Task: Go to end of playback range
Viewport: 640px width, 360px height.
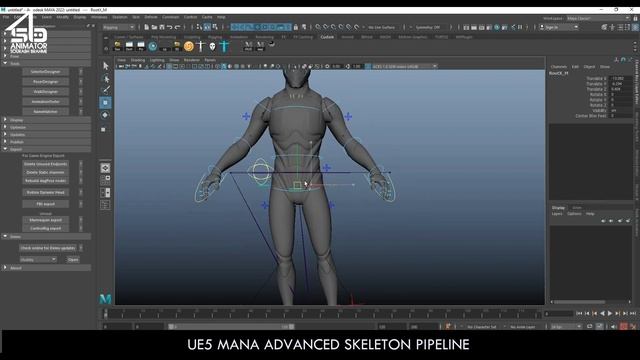Action: coord(633,313)
